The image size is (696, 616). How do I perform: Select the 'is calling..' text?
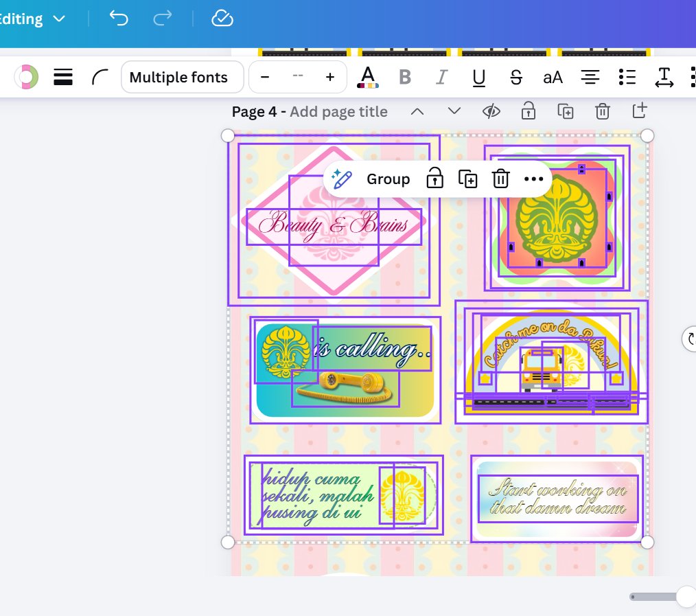372,349
